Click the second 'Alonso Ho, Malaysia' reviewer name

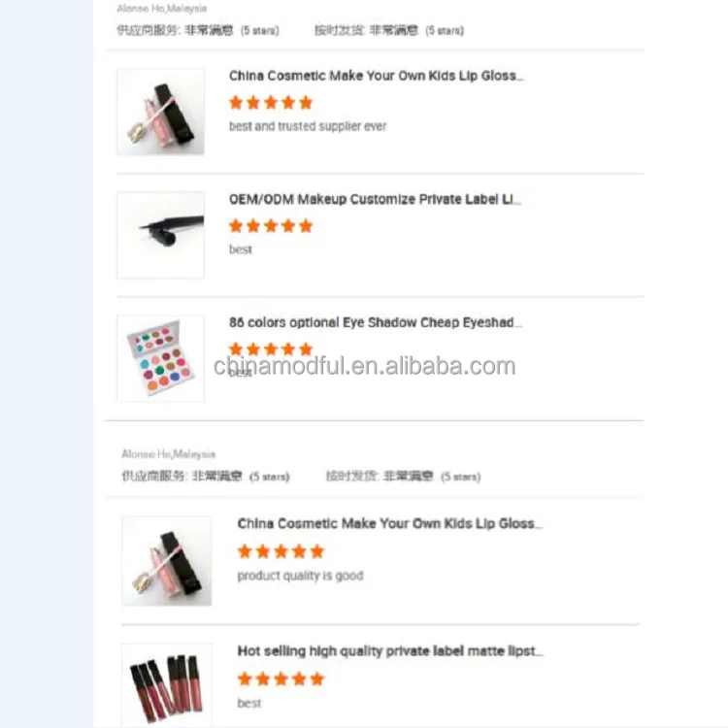point(169,454)
